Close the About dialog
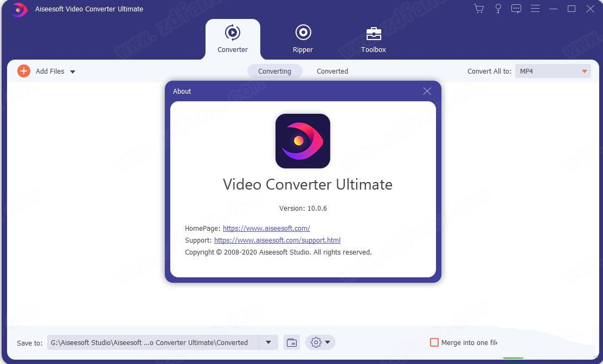This screenshot has width=603, height=364. pyautogui.click(x=427, y=91)
